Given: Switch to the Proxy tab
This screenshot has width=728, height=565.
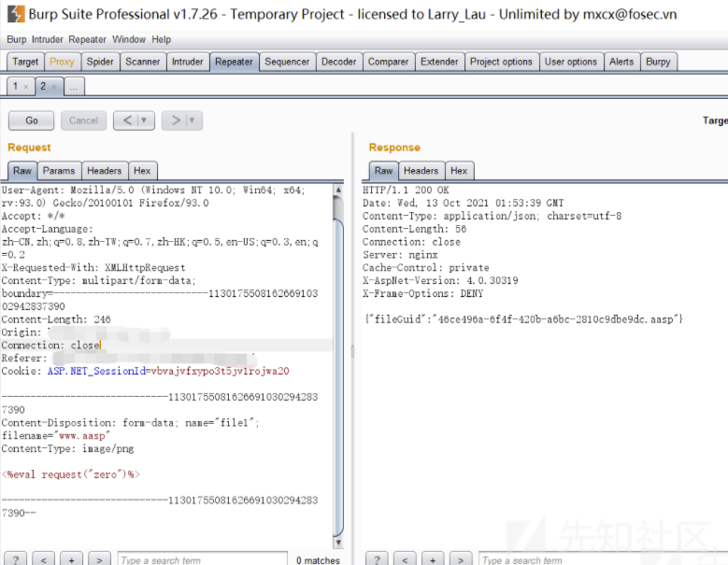Looking at the screenshot, I should [x=63, y=62].
